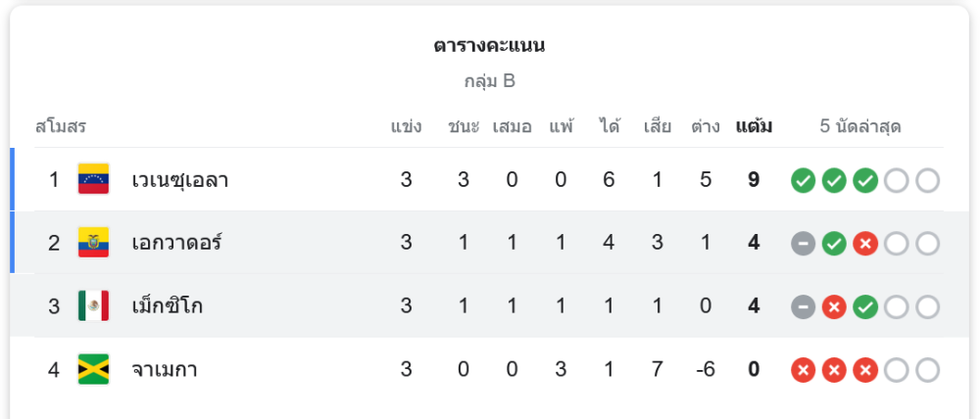Click Ecuador's red loss result icon

(x=864, y=244)
